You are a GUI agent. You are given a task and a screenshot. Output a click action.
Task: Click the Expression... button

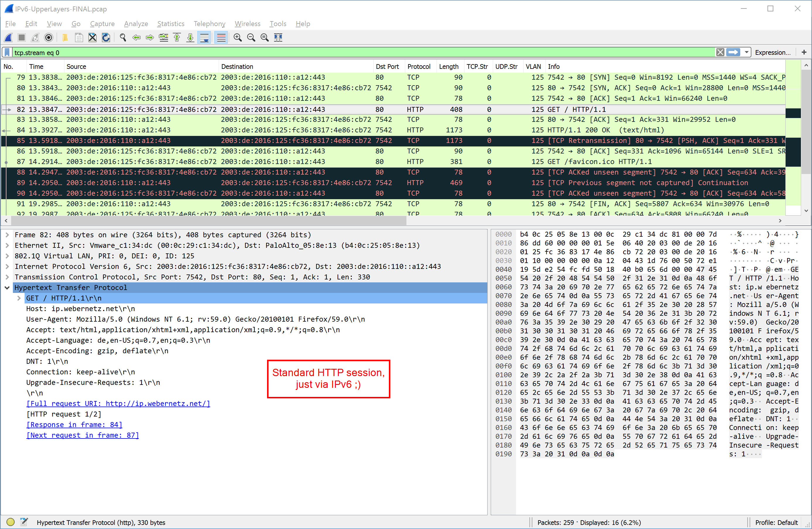click(x=772, y=52)
